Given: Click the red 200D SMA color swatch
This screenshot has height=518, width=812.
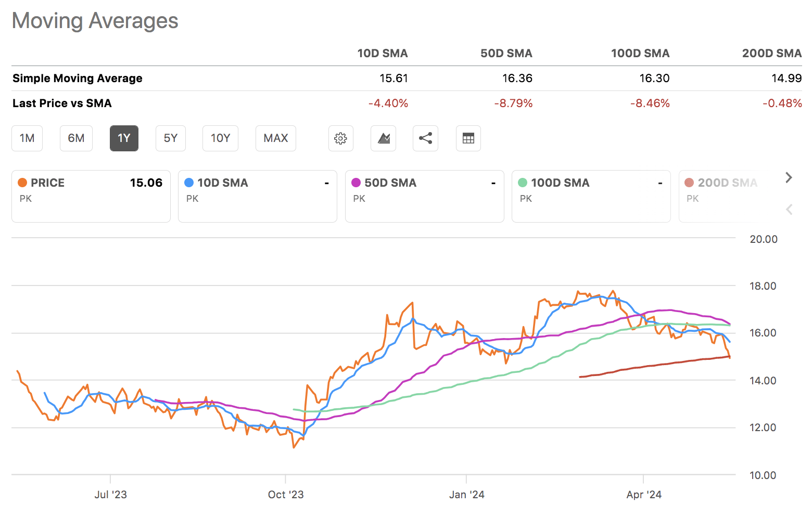Looking at the screenshot, I should tap(689, 183).
